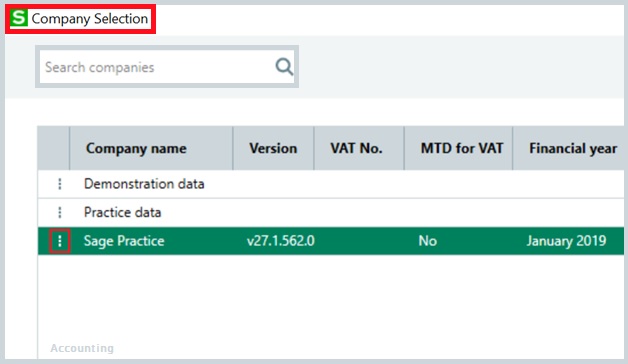Click the Sage logo icon in title bar
628x364 pixels.
tap(19, 18)
